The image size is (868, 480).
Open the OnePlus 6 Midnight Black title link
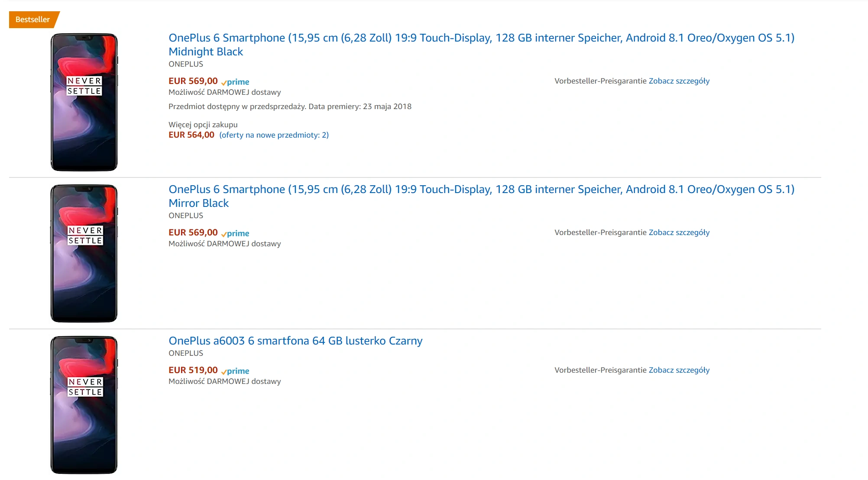tap(481, 45)
